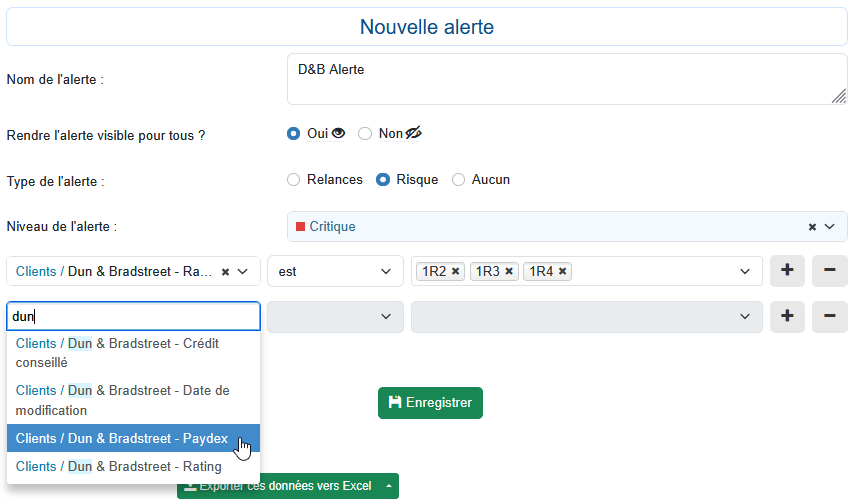Clear the Critique alert level selection

812,227
